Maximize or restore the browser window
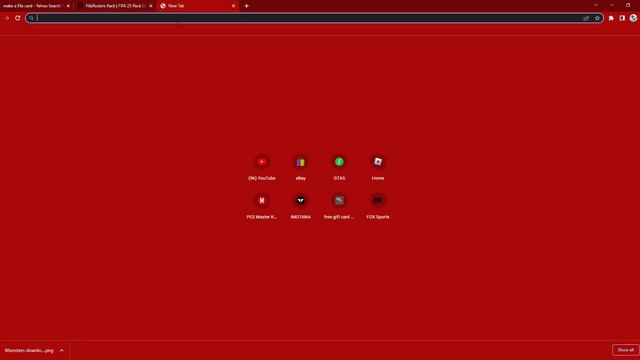Image resolution: width=640 pixels, height=360 pixels. (628, 5)
